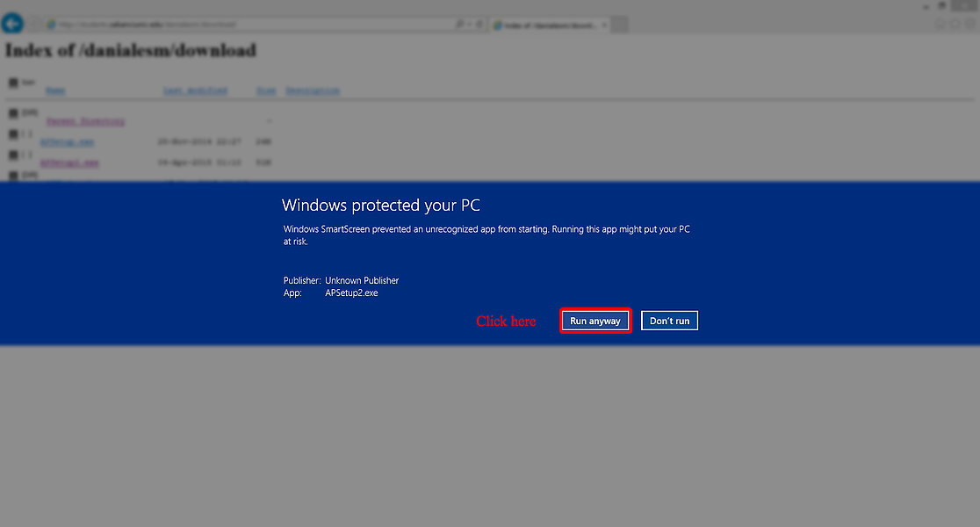The image size is (980, 527).
Task: Click the address bar refresh icon
Action: point(479,25)
